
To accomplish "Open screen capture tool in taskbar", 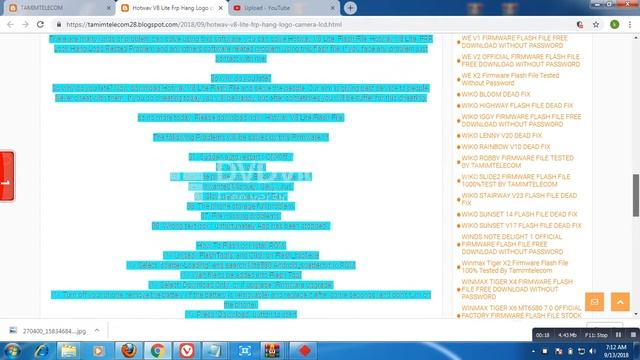I will [244, 351].
